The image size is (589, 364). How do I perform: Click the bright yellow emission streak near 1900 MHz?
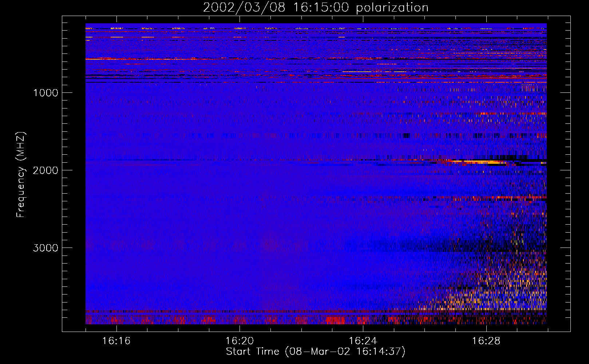[x=479, y=162]
